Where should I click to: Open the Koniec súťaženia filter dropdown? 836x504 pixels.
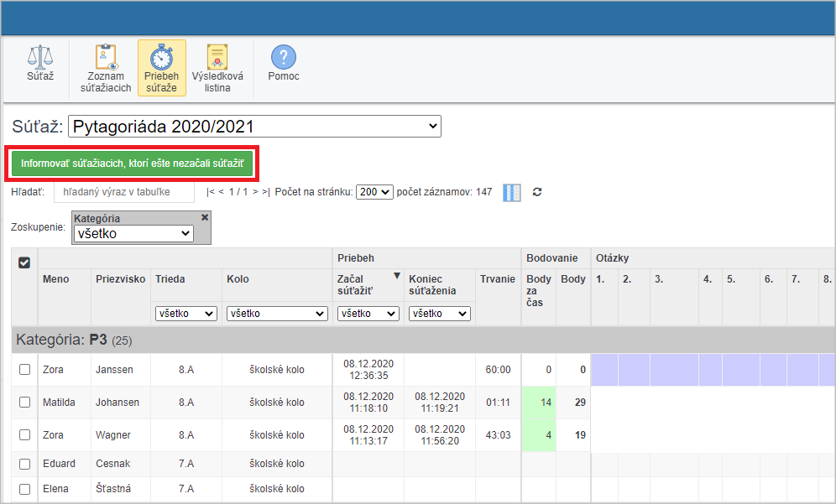pyautogui.click(x=440, y=314)
